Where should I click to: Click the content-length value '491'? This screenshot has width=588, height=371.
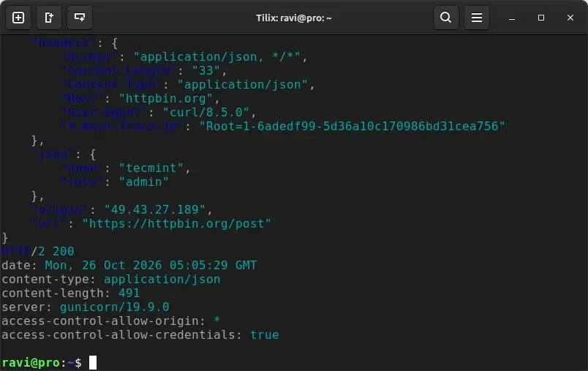[x=129, y=293]
